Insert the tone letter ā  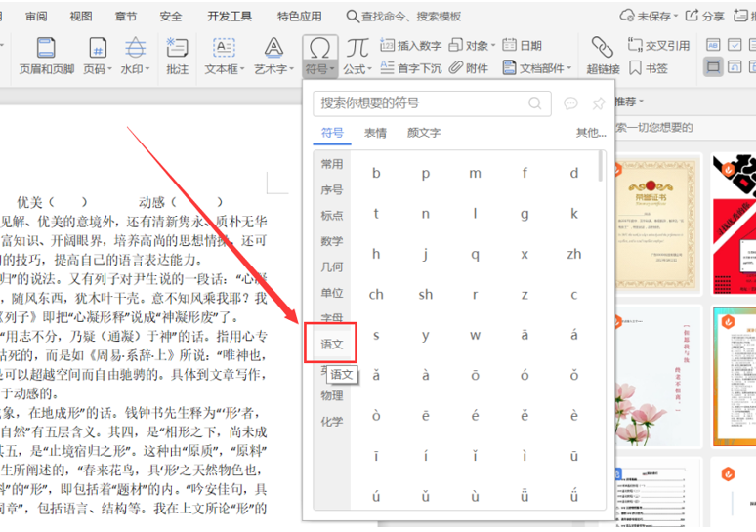click(525, 335)
